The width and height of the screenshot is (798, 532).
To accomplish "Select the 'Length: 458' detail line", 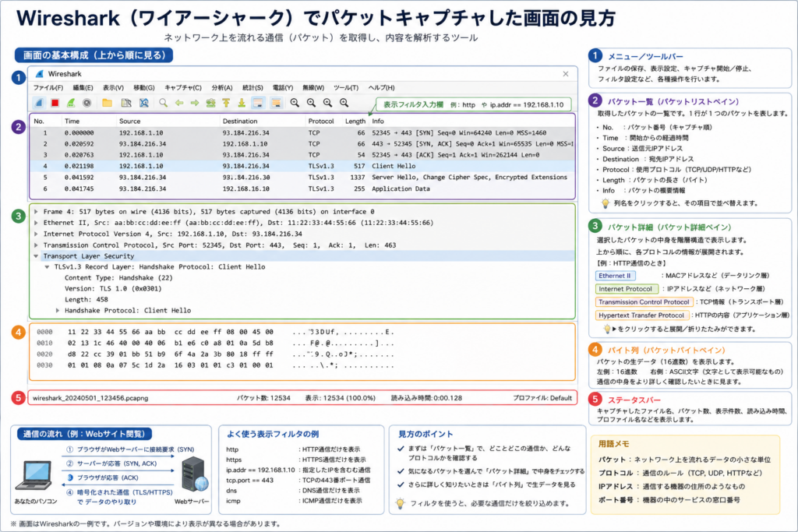I will click(86, 300).
